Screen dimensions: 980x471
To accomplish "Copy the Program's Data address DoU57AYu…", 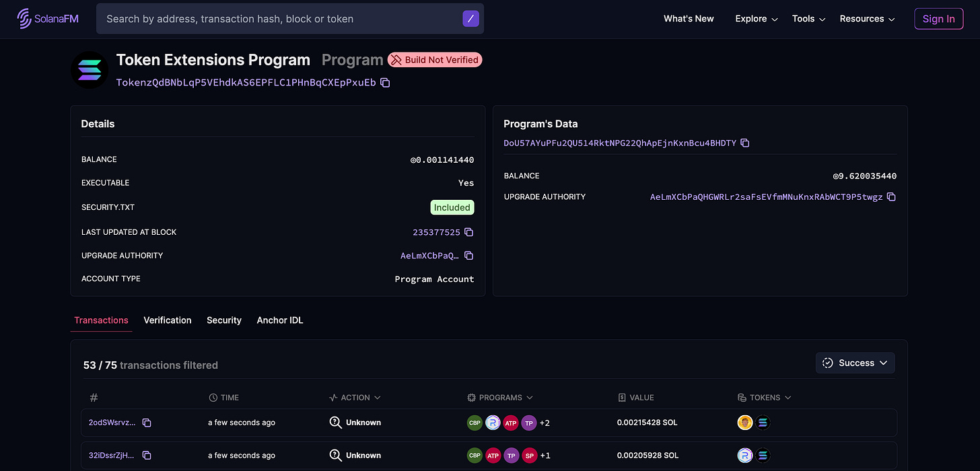I will click(744, 143).
